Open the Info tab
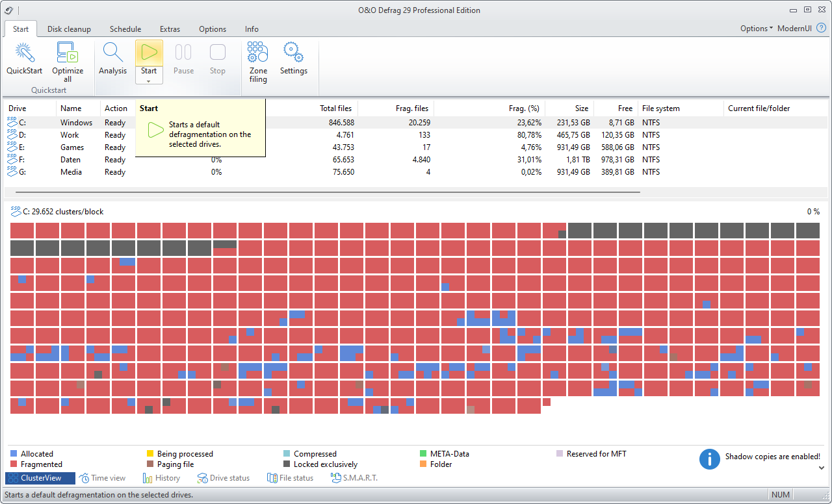The image size is (832, 504). (x=252, y=29)
